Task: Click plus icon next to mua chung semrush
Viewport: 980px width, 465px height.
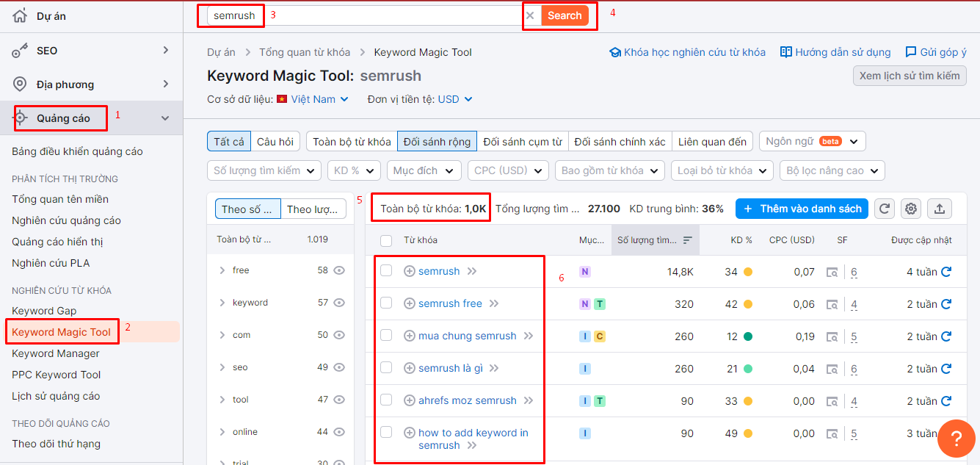Action: click(x=410, y=336)
